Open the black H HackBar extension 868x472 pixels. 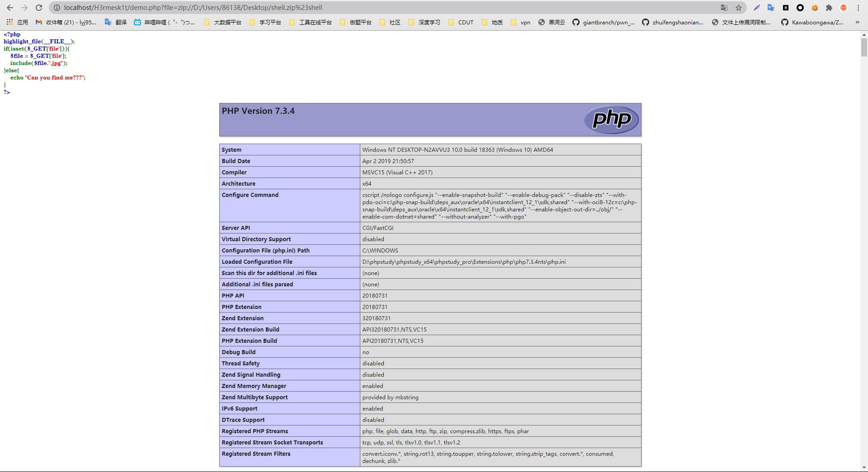pos(786,8)
